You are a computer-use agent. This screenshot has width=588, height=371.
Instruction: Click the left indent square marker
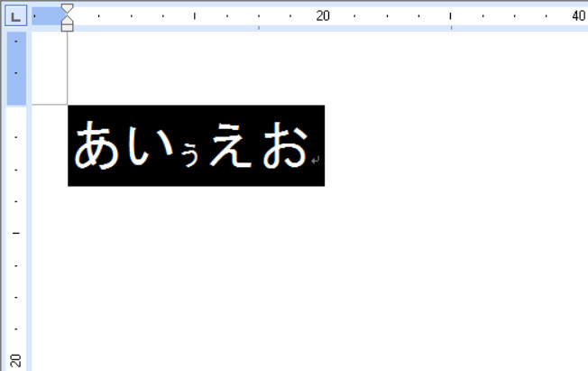point(67,27)
